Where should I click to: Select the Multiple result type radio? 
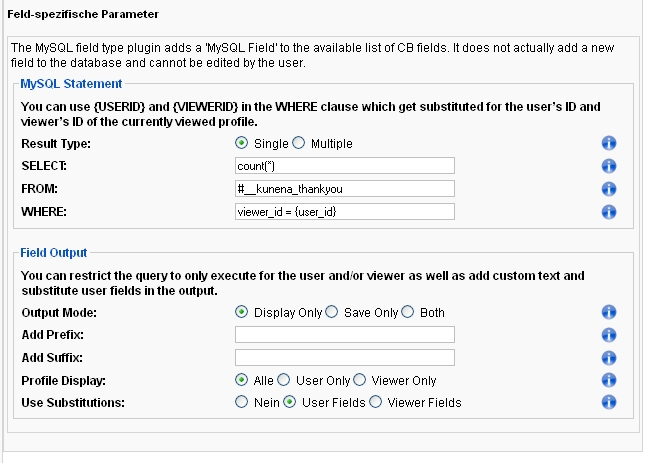click(x=299, y=143)
